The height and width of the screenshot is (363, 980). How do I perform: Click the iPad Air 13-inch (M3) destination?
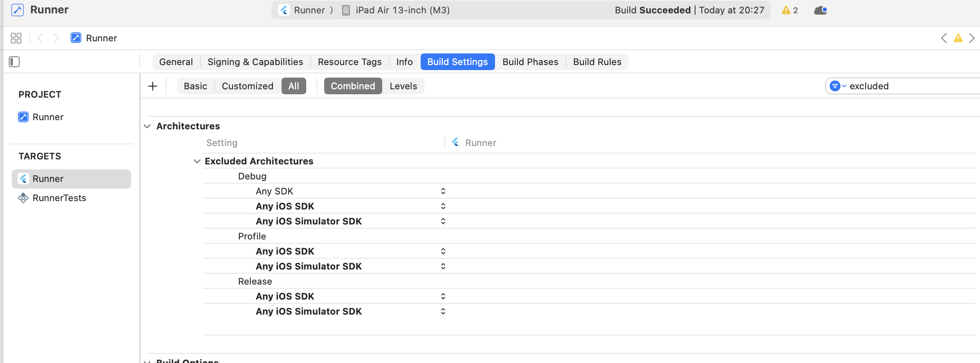click(402, 10)
